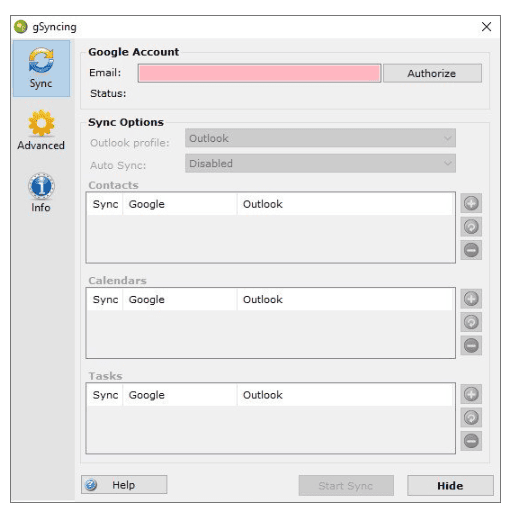Open Help with the Help button

point(124,485)
